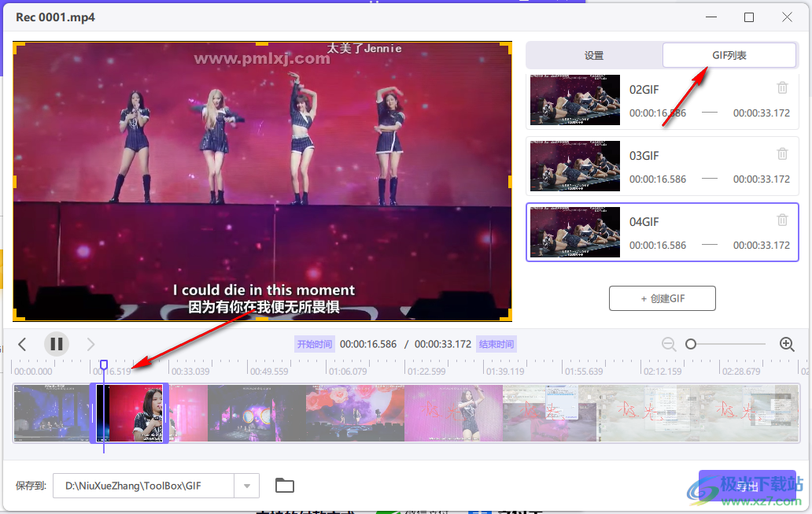Viewport: 812px width, 514px height.
Task: Select the 03GIF thumbnail in the list
Action: point(575,166)
